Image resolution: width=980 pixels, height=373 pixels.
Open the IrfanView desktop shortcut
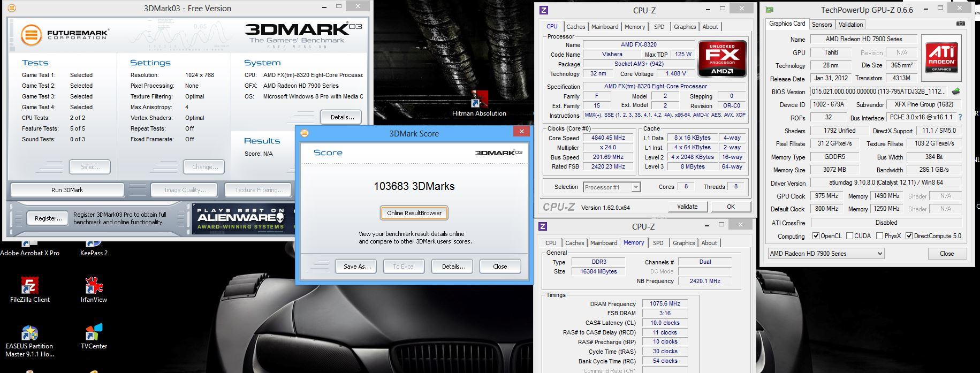pyautogui.click(x=94, y=290)
